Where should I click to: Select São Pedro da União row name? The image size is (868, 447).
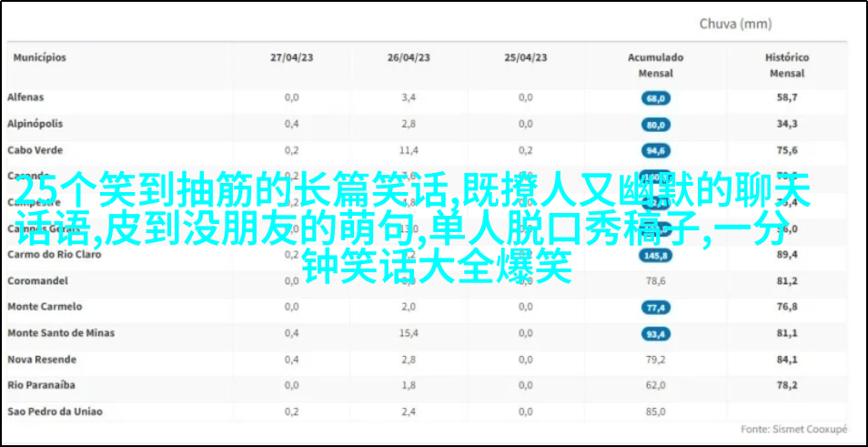(x=55, y=411)
